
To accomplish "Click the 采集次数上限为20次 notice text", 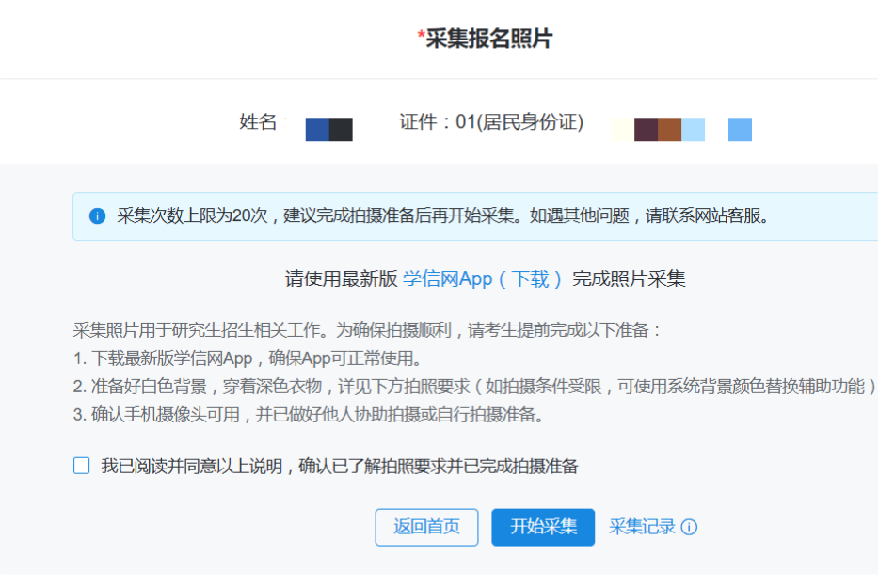I will [443, 215].
